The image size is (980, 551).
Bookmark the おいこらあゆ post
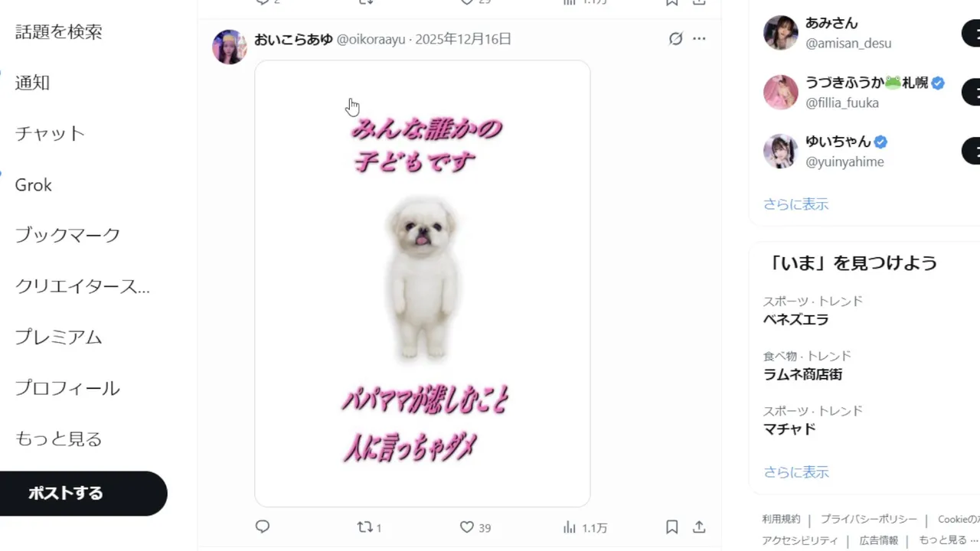pos(671,527)
